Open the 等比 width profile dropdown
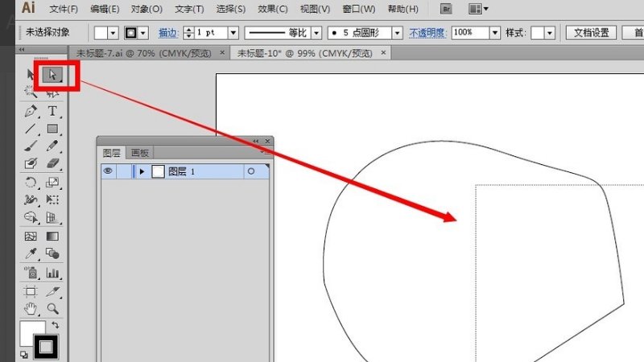This screenshot has width=644, height=362. (316, 33)
